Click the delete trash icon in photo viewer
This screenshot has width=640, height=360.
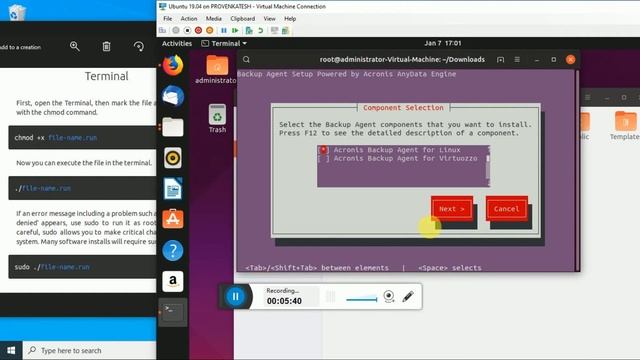[107, 46]
